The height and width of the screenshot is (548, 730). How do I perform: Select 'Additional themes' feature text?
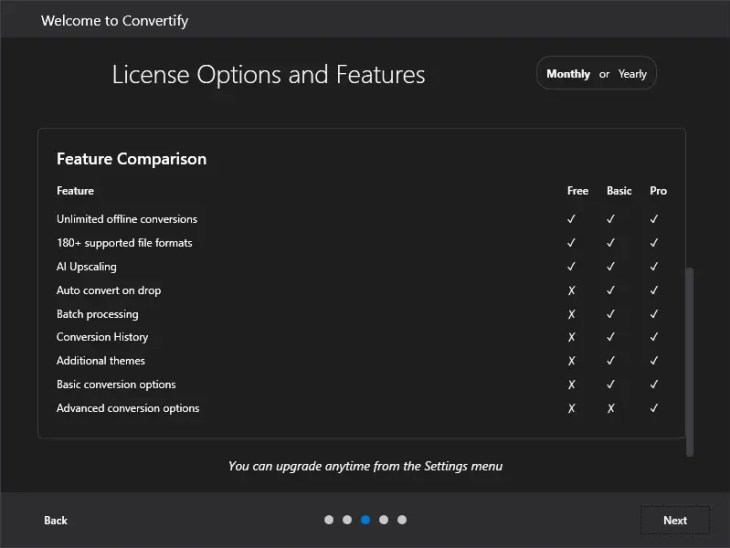tap(101, 361)
